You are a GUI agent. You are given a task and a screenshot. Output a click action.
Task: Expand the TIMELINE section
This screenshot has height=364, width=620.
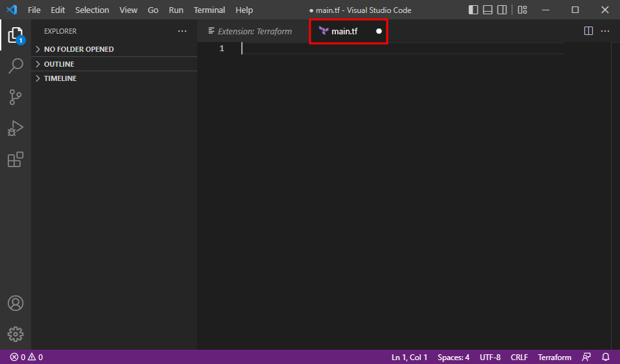[114, 78]
